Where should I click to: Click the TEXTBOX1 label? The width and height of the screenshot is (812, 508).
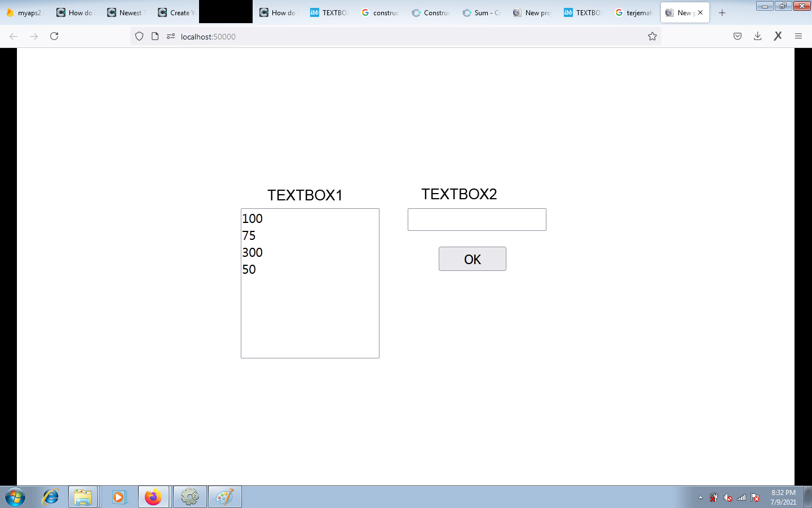pyautogui.click(x=305, y=195)
